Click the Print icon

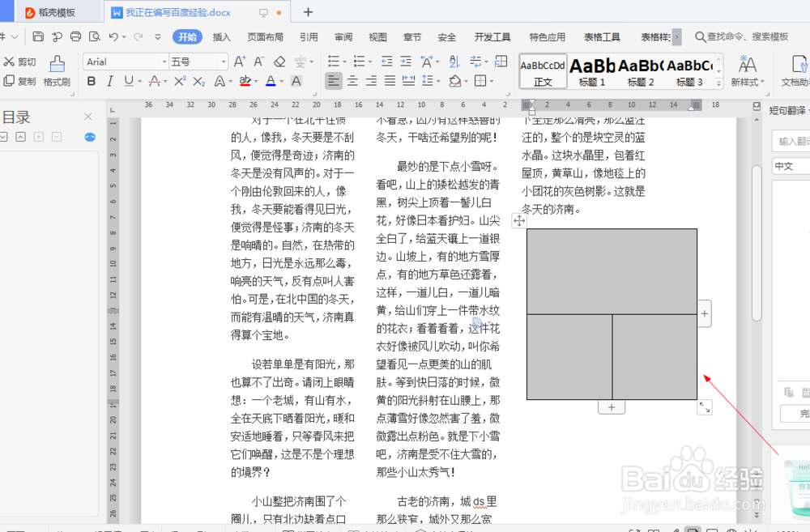(75, 36)
